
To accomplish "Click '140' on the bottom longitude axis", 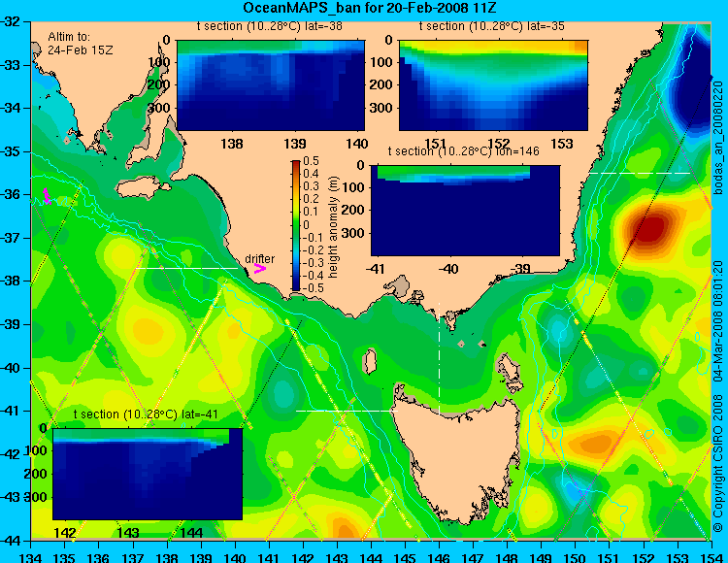I will 235,557.
